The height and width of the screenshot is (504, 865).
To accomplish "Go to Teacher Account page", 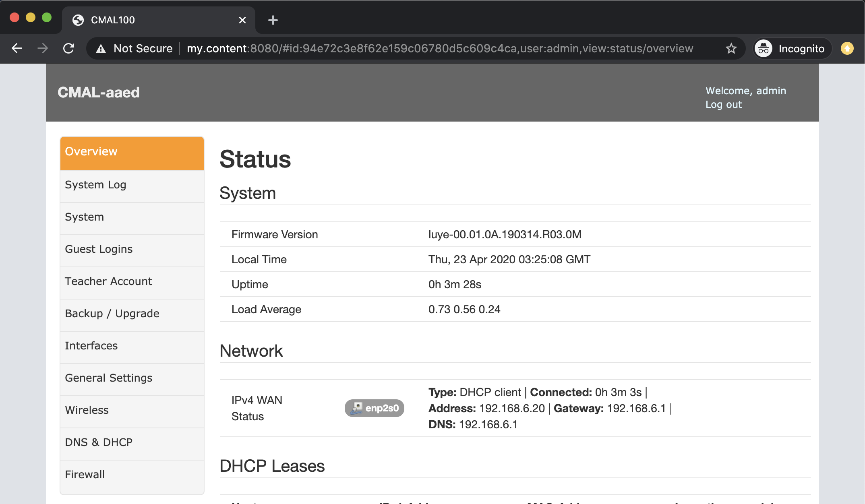I will (x=108, y=281).
